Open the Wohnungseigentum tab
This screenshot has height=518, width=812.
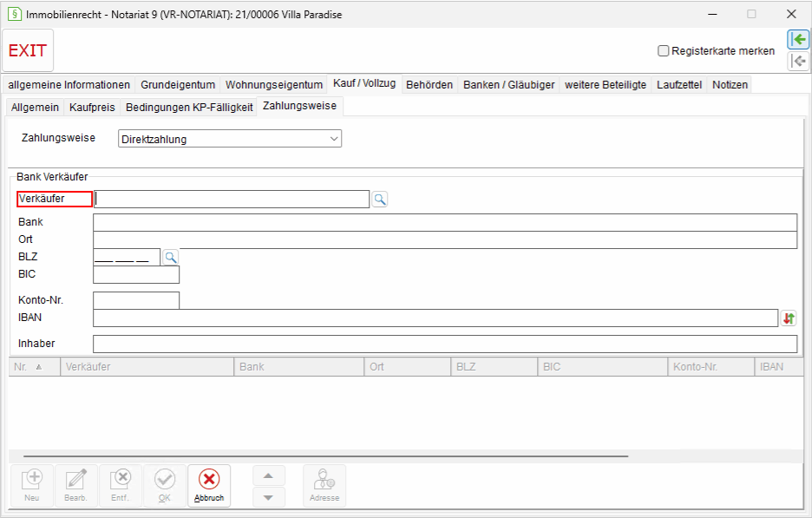point(274,84)
